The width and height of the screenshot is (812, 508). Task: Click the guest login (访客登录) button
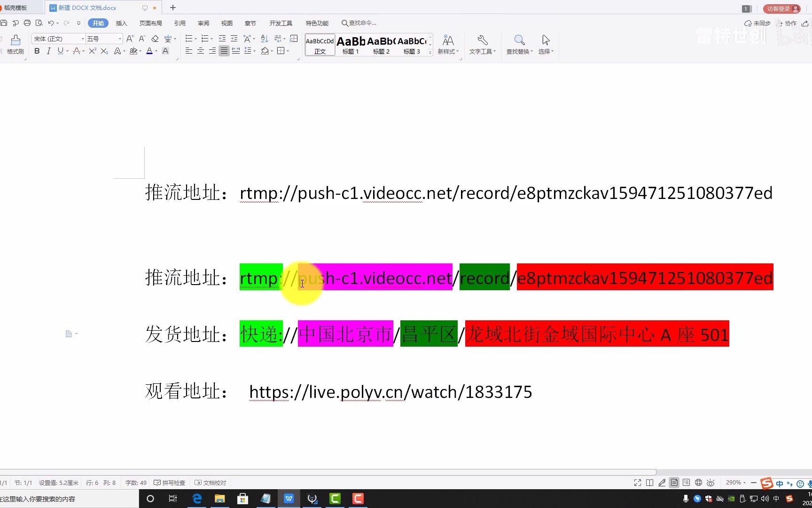tap(782, 8)
